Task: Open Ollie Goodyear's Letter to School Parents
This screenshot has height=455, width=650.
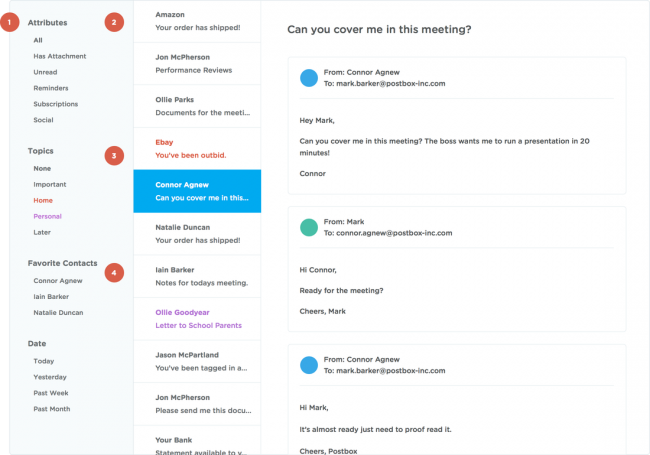Action: [x=196, y=318]
